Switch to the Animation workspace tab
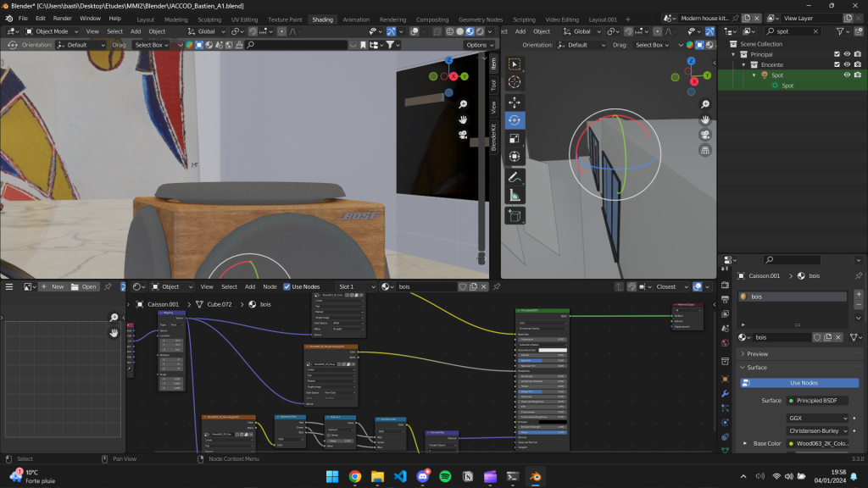868x488 pixels. [x=356, y=19]
